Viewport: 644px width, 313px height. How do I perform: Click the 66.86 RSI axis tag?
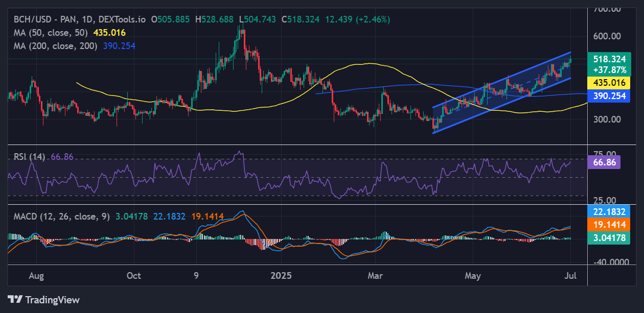(x=604, y=162)
